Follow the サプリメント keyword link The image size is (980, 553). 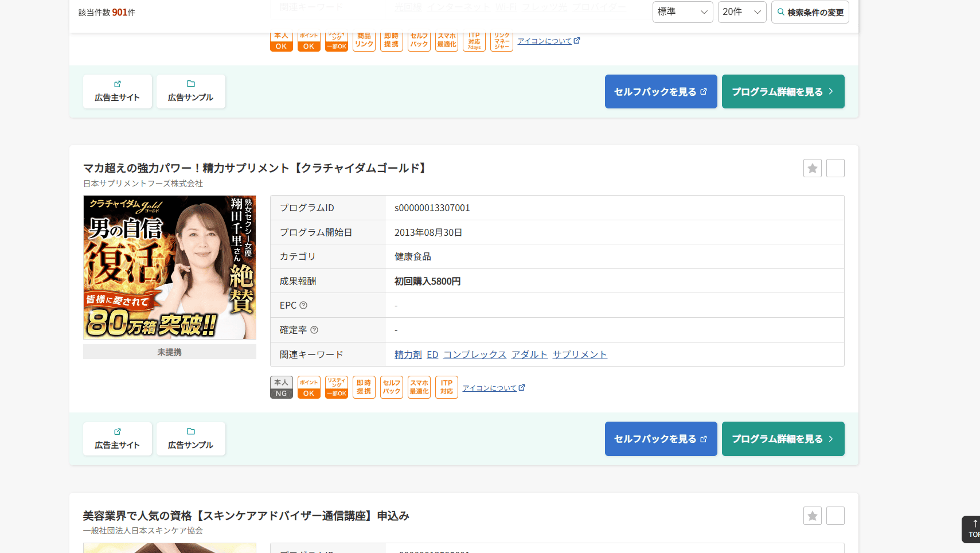click(580, 355)
